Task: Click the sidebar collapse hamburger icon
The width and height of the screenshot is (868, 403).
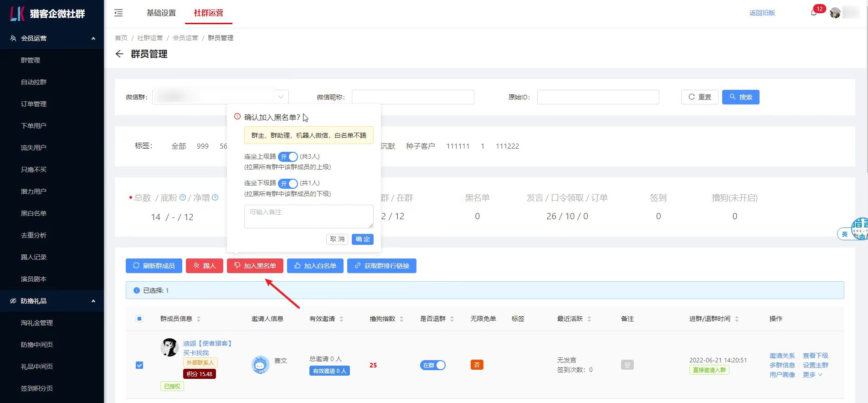Action: (118, 13)
